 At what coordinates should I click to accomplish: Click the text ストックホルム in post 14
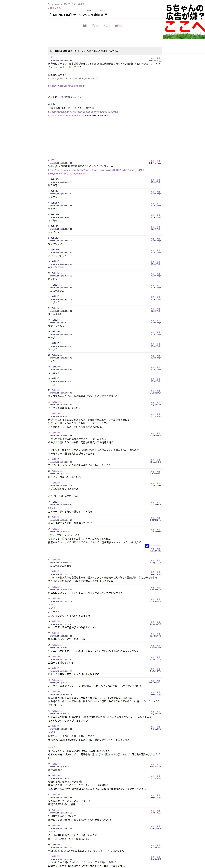(56, 314)
